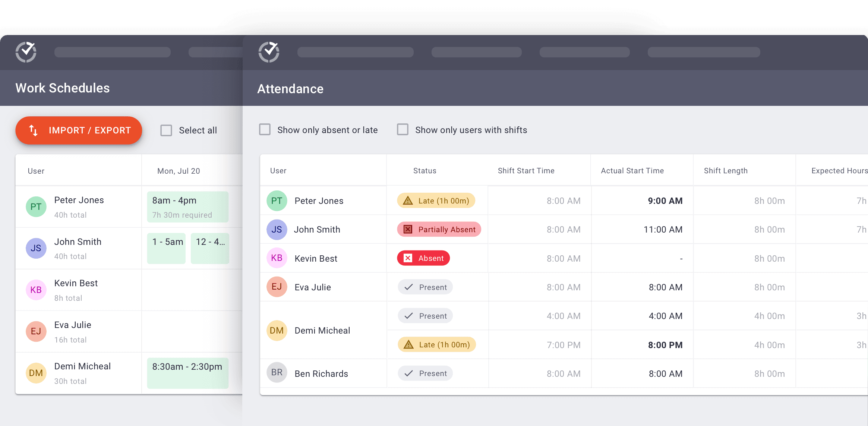Viewport: 868px width, 426px height.
Task: Click Ben Richards BR avatar icon
Action: click(x=277, y=372)
